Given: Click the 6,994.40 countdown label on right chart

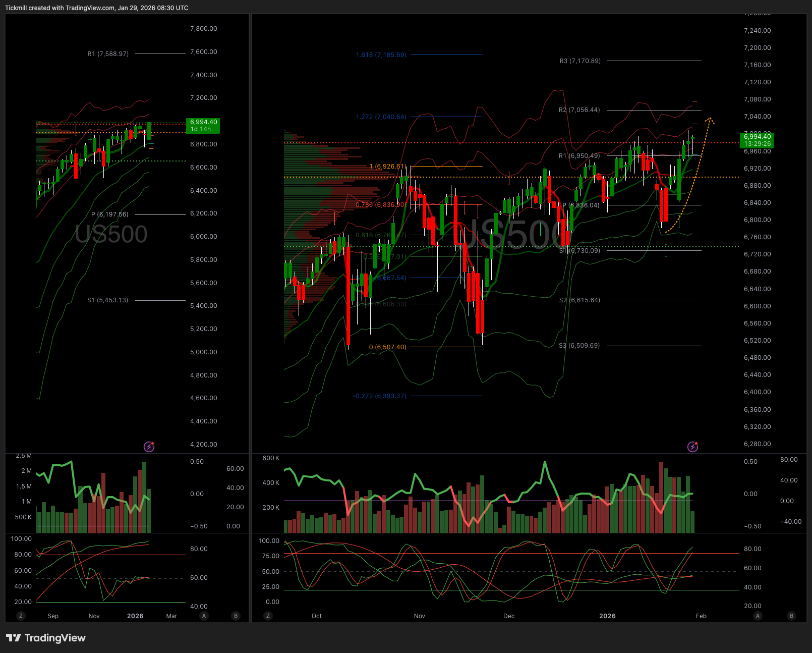Looking at the screenshot, I should (757, 140).
